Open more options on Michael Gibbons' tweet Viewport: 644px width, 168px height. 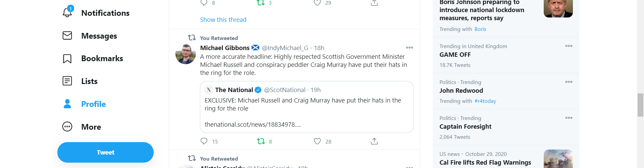(410, 48)
